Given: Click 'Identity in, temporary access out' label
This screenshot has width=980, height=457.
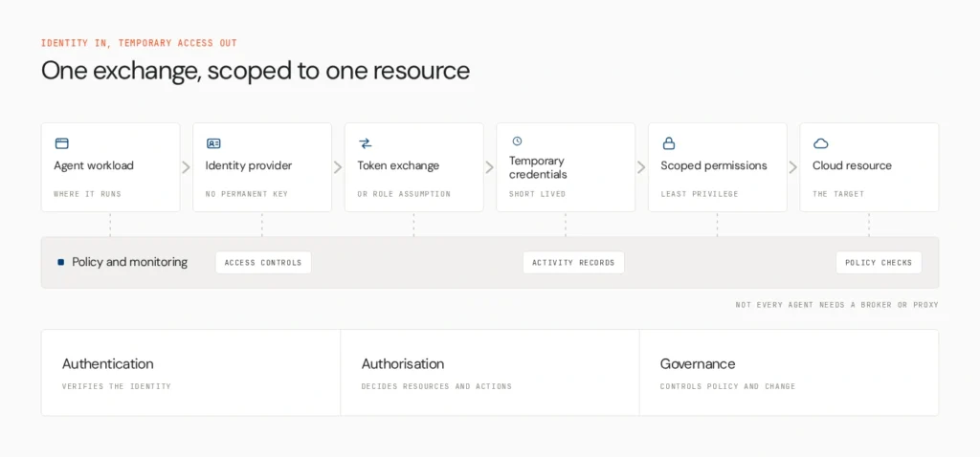Looking at the screenshot, I should pos(139,43).
